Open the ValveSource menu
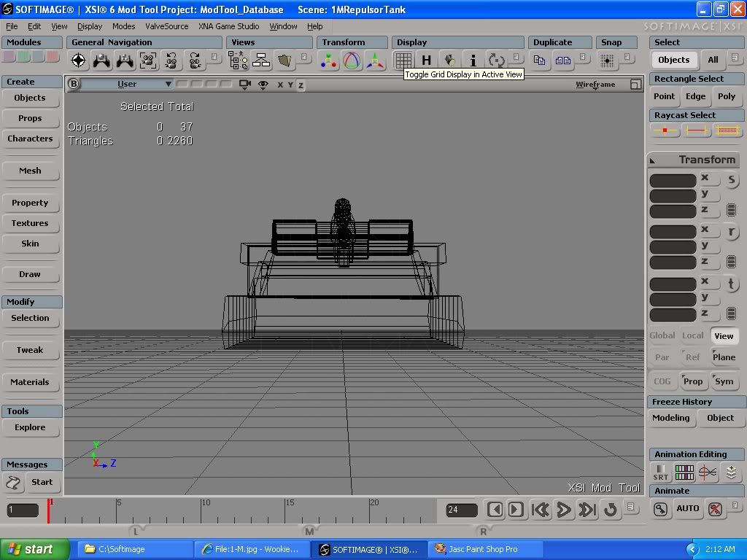 (167, 26)
